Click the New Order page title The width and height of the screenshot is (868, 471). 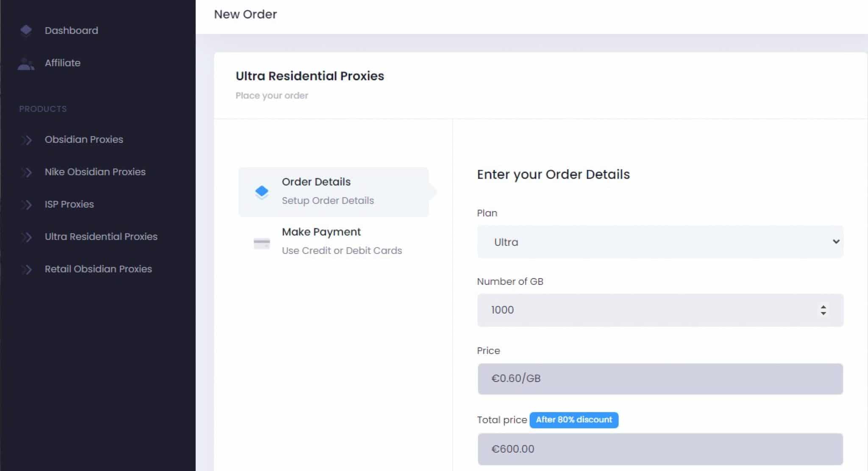click(245, 14)
